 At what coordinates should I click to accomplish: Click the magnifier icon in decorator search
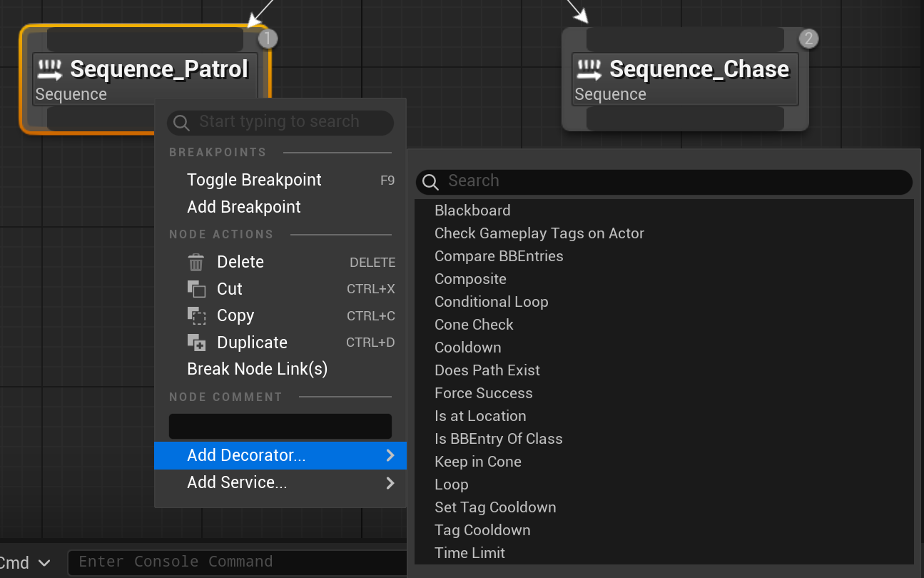tap(430, 182)
